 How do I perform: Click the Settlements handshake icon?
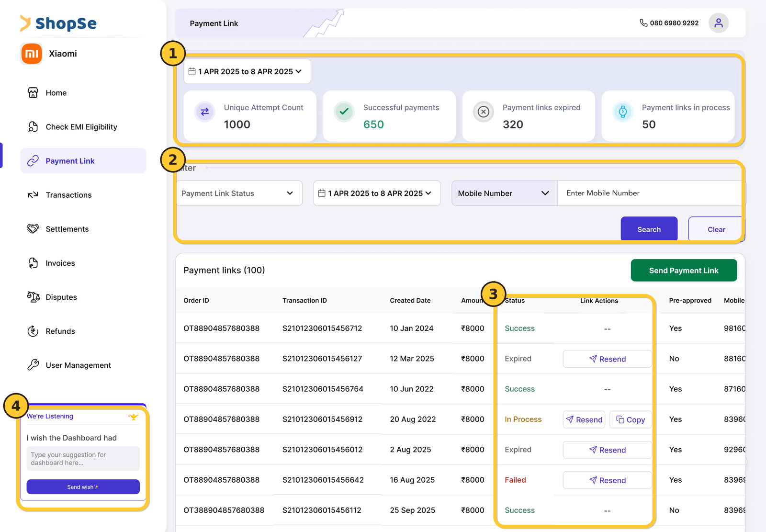click(33, 229)
